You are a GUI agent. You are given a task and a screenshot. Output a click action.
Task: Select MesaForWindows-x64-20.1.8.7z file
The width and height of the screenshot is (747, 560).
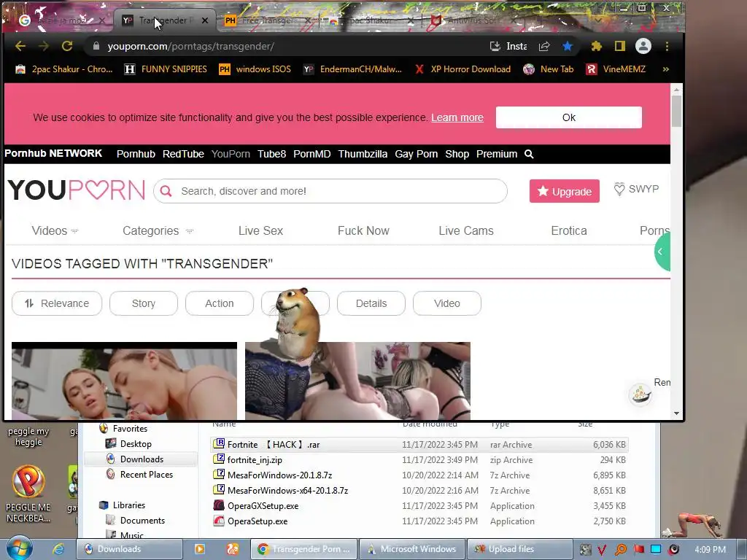coord(287,491)
